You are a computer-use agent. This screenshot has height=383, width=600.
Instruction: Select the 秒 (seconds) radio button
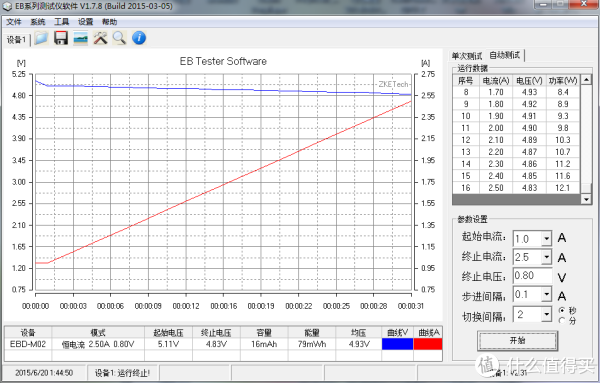[x=562, y=310]
